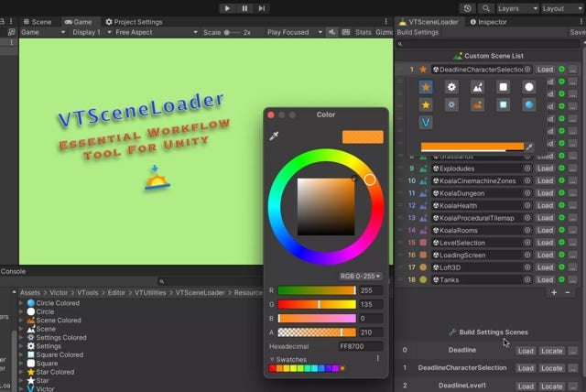This screenshot has width=586, height=392.
Task: Switch to the Scene tab
Action: tap(37, 22)
